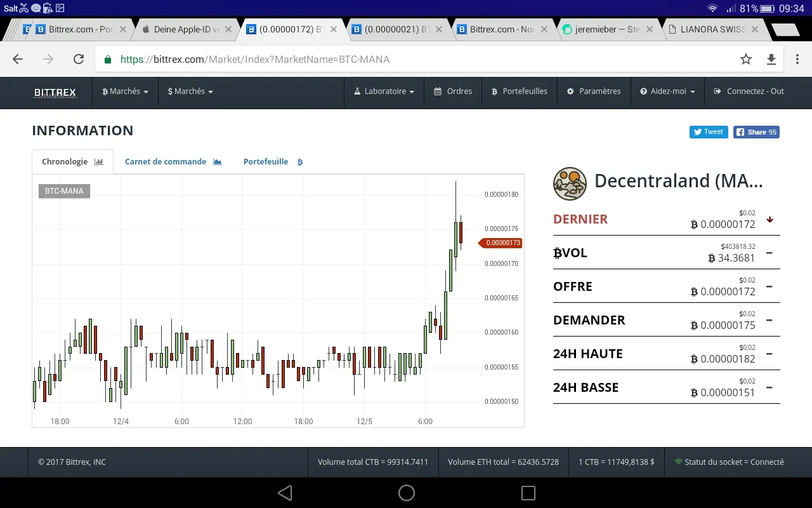Close the (0.00000021) browser tab
The width and height of the screenshot is (812, 508).
tap(439, 29)
